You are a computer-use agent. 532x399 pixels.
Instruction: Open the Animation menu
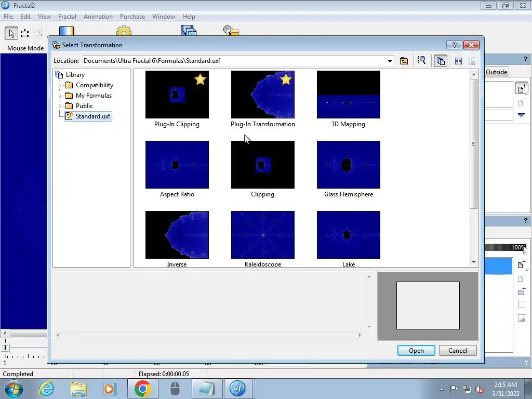coord(98,17)
